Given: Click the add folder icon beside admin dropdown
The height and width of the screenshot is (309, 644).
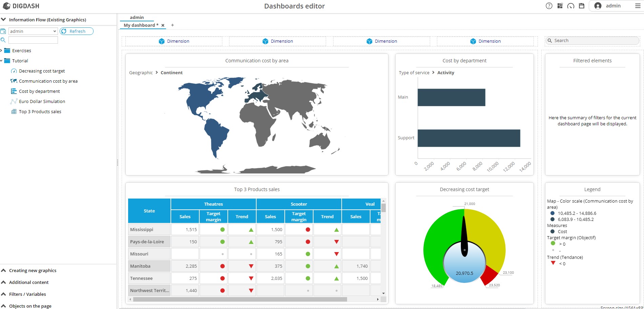Looking at the screenshot, I should [3, 31].
